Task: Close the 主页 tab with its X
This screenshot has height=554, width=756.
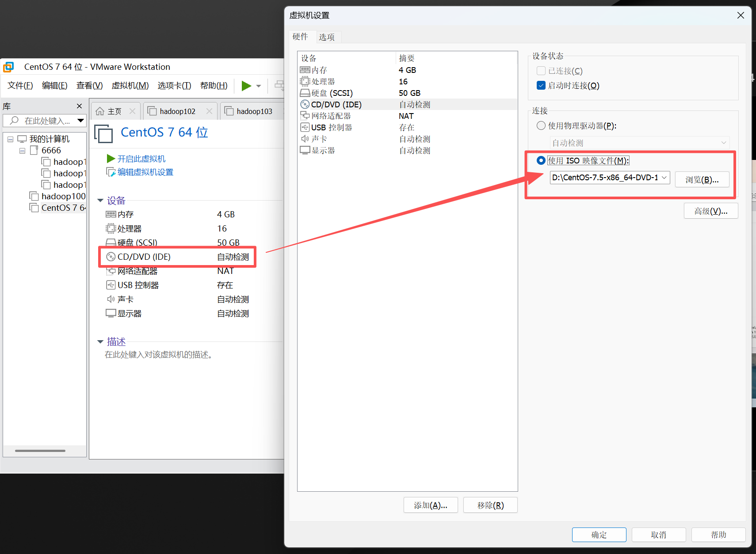Action: click(x=132, y=111)
